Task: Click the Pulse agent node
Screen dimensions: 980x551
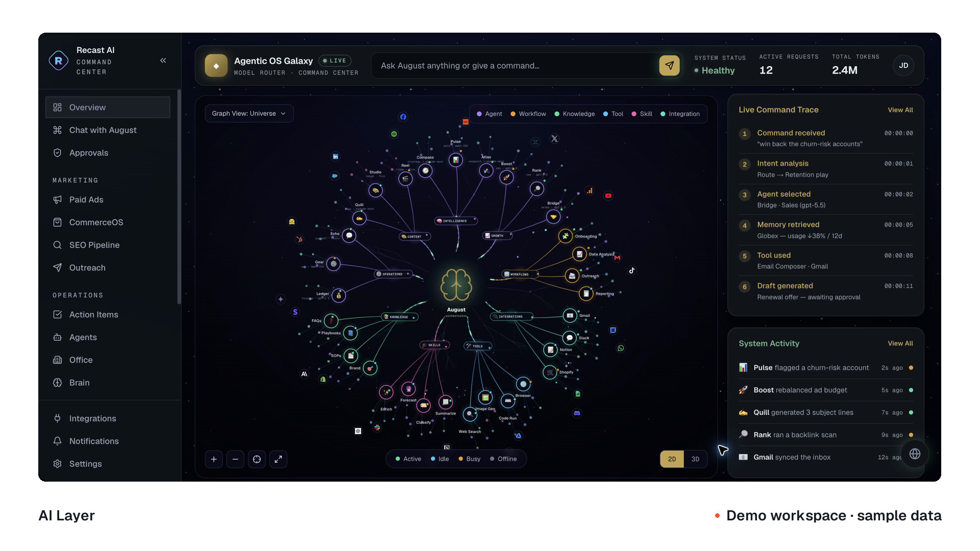Action: (455, 160)
